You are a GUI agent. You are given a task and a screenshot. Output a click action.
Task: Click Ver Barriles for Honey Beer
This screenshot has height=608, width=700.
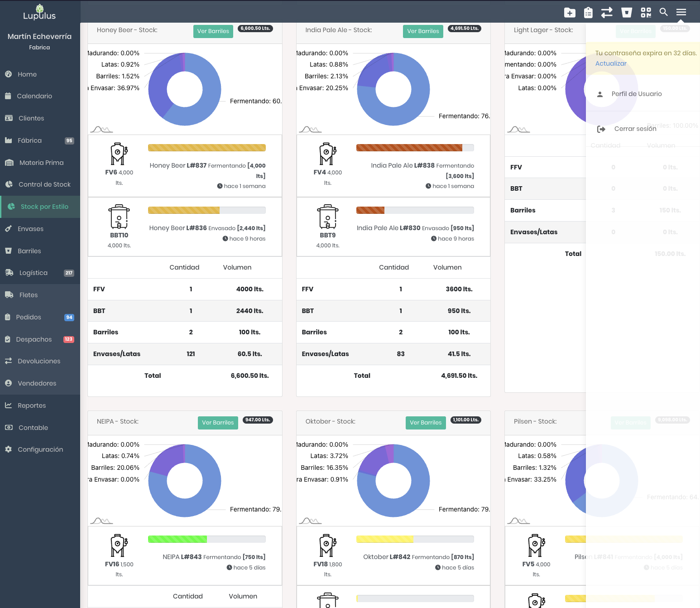213,31
